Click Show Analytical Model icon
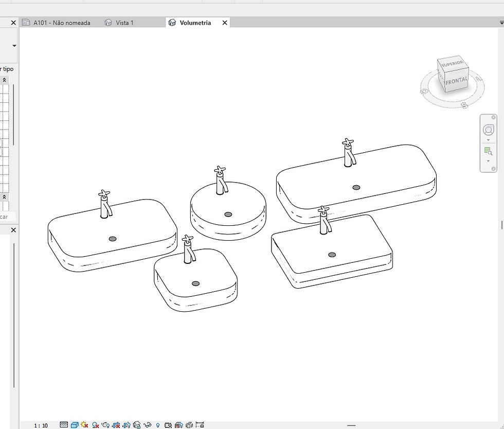Screen dimensions: 504x429 pyautogui.click(x=179, y=425)
